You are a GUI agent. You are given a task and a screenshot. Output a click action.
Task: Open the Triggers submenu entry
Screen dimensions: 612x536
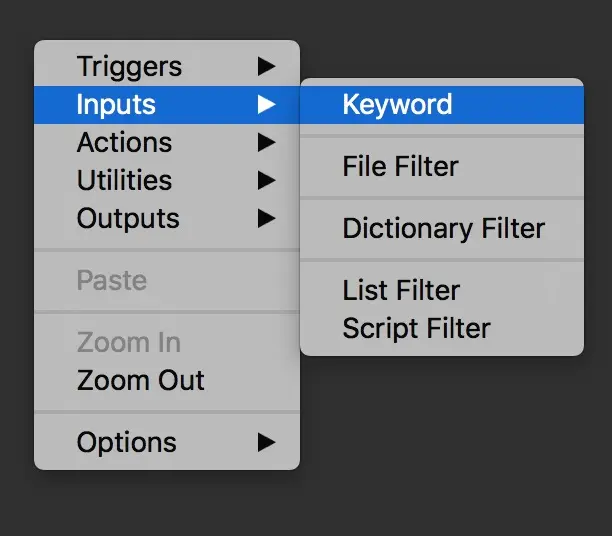[129, 67]
